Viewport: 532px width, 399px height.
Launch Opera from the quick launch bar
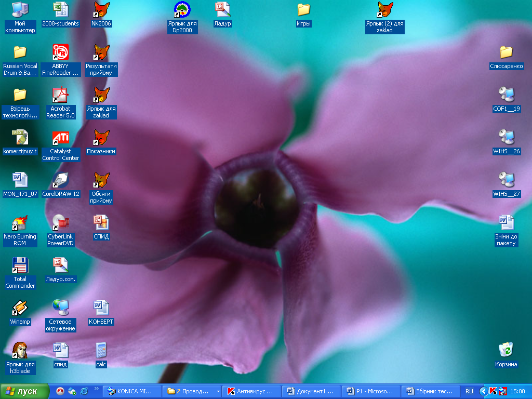coord(60,392)
